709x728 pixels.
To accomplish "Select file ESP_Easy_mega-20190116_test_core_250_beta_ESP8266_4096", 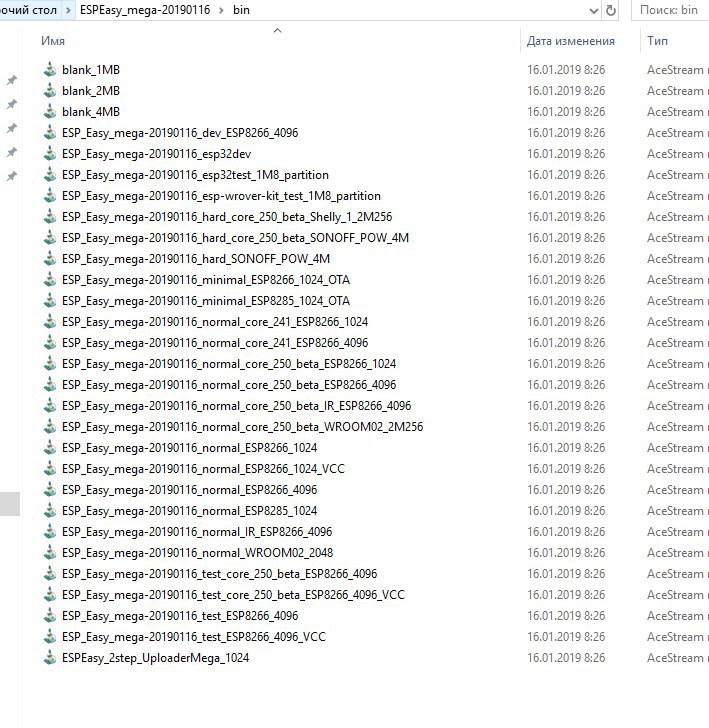I will click(220, 574).
